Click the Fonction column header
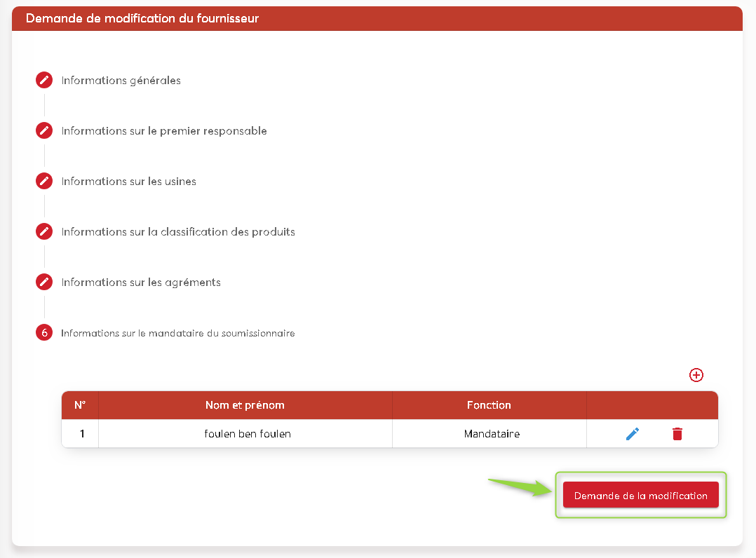 pos(489,405)
